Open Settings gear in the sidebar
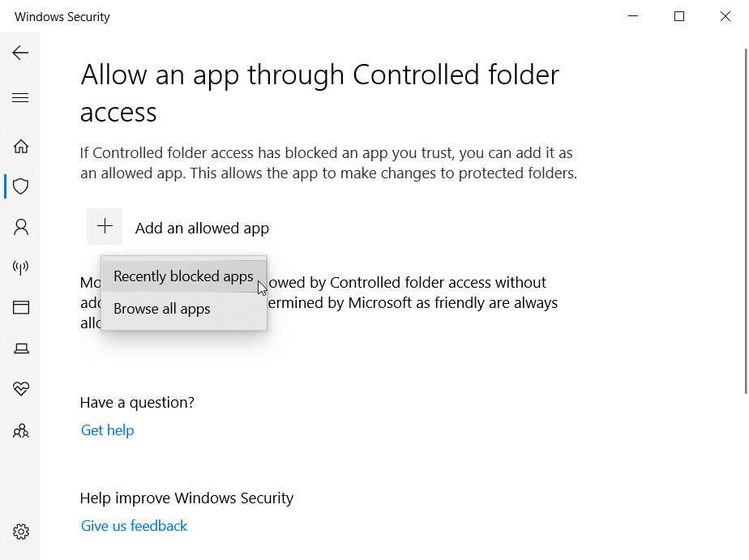The width and height of the screenshot is (749, 560). coord(21,532)
